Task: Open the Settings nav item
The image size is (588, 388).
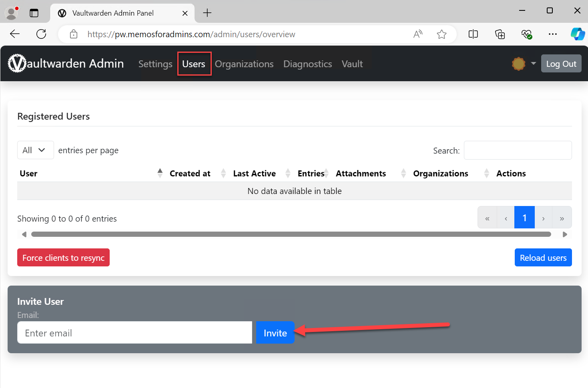Action: [x=155, y=64]
